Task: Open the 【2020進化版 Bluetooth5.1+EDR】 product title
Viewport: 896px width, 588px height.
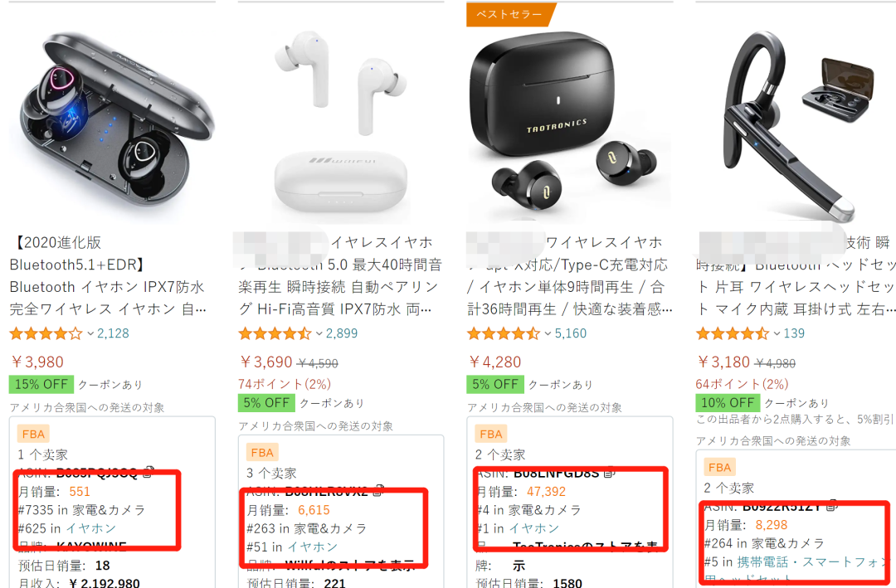Action: point(107,275)
